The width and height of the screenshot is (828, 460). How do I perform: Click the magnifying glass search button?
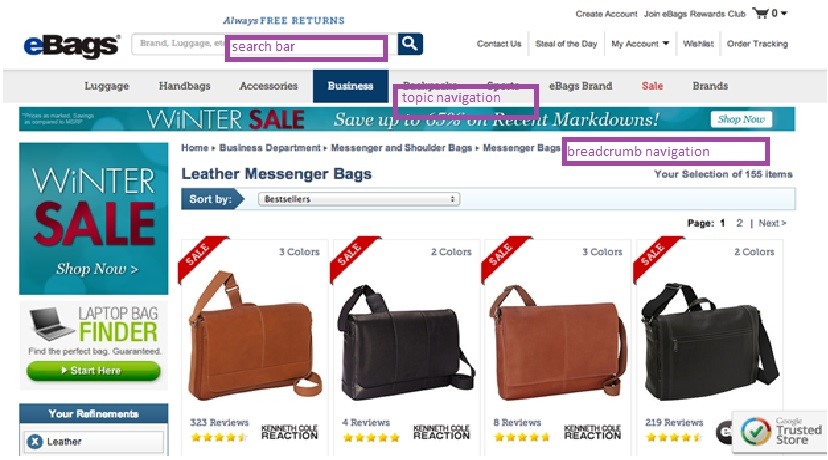pyautogui.click(x=410, y=44)
